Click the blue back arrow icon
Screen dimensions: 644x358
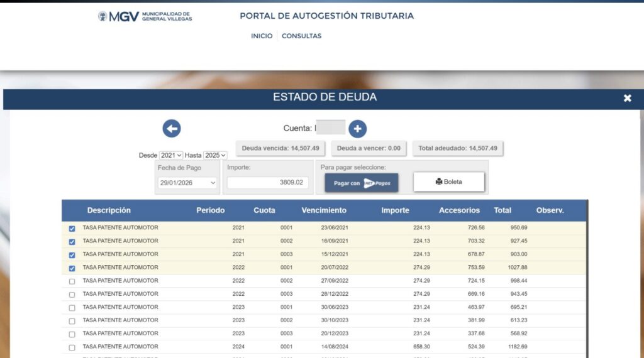pyautogui.click(x=172, y=129)
